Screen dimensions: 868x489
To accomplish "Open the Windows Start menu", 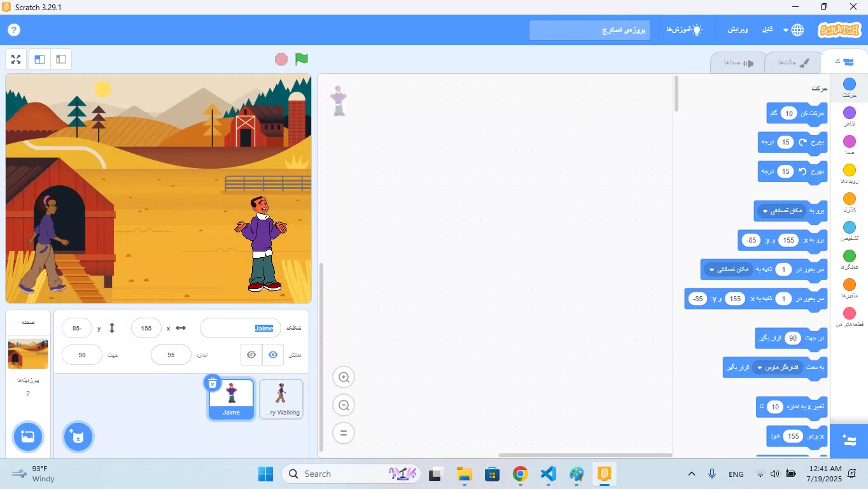I will [265, 474].
